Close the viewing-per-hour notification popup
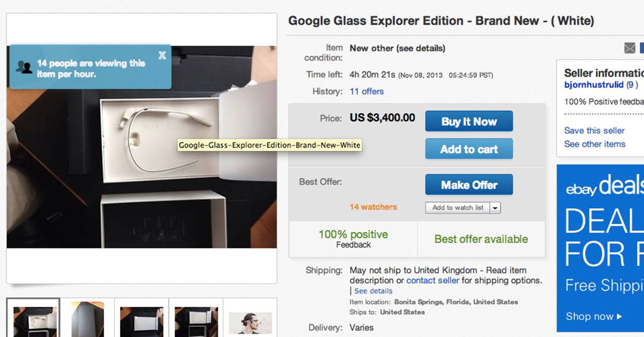The image size is (644, 337). coord(162,55)
